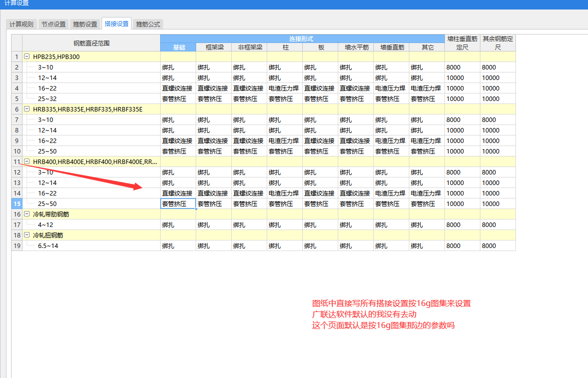The height and width of the screenshot is (378, 588).
Task: Click the 板 column header
Action: tap(320, 47)
